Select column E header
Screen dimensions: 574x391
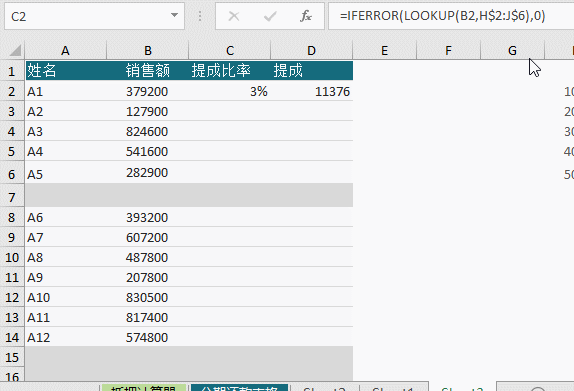tap(384, 50)
